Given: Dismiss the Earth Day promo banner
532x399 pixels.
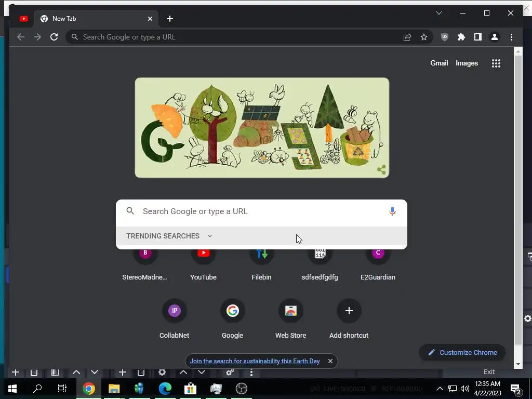Looking at the screenshot, I should point(330,361).
